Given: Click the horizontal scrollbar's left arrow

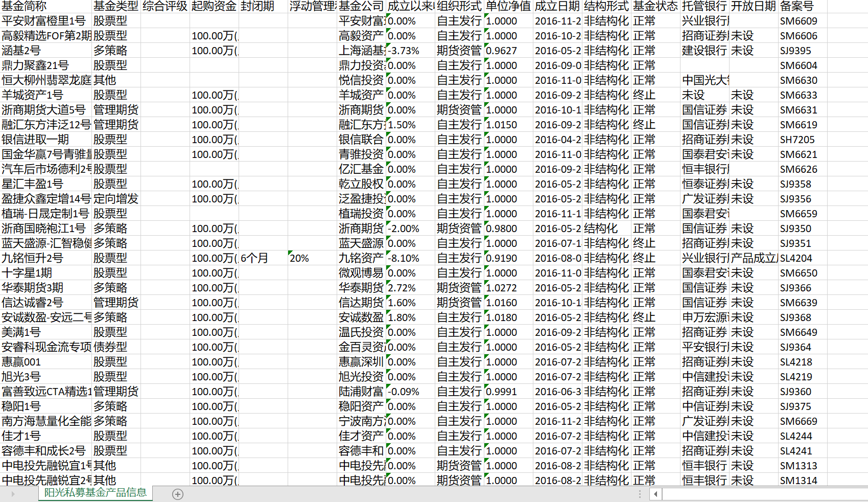Looking at the screenshot, I should coord(656,494).
